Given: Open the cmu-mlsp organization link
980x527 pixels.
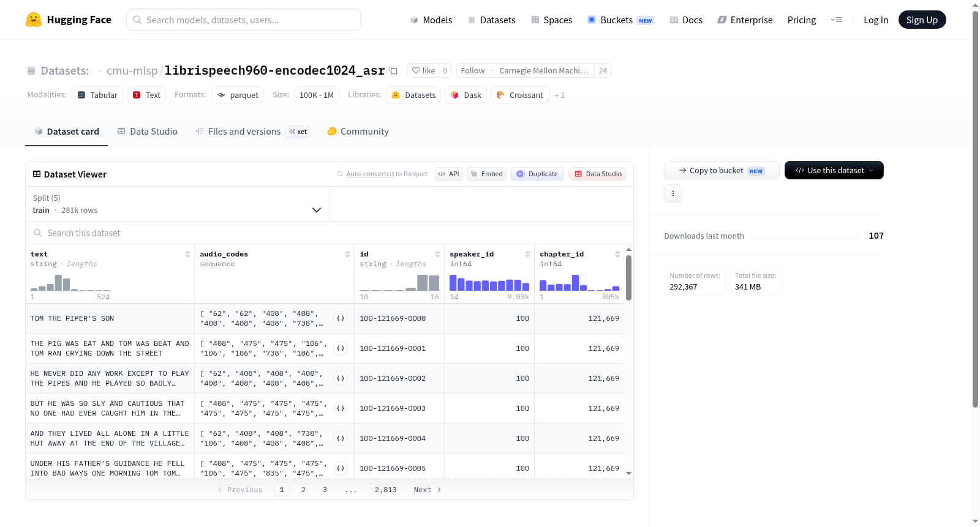Looking at the screenshot, I should click(x=132, y=70).
